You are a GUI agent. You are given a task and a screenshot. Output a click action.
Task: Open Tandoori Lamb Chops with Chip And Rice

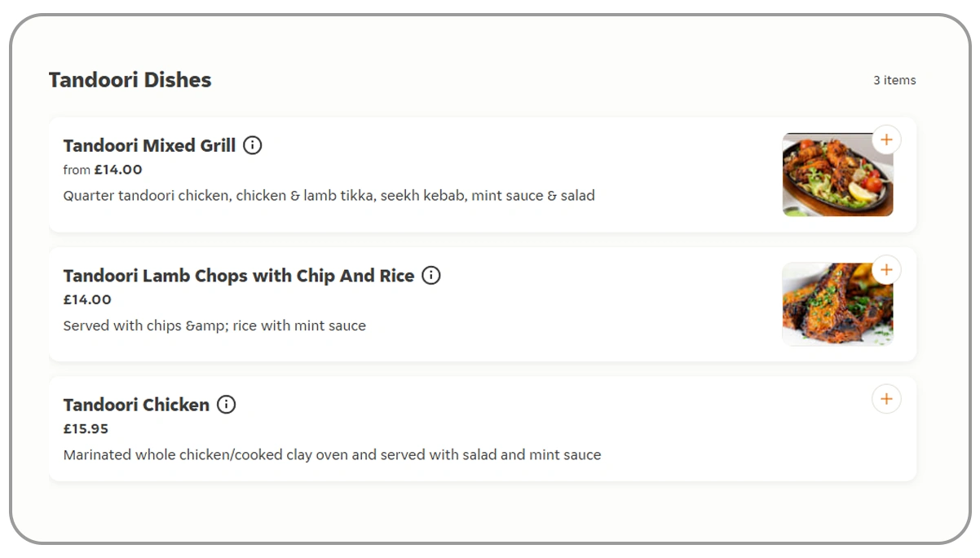[x=239, y=276]
